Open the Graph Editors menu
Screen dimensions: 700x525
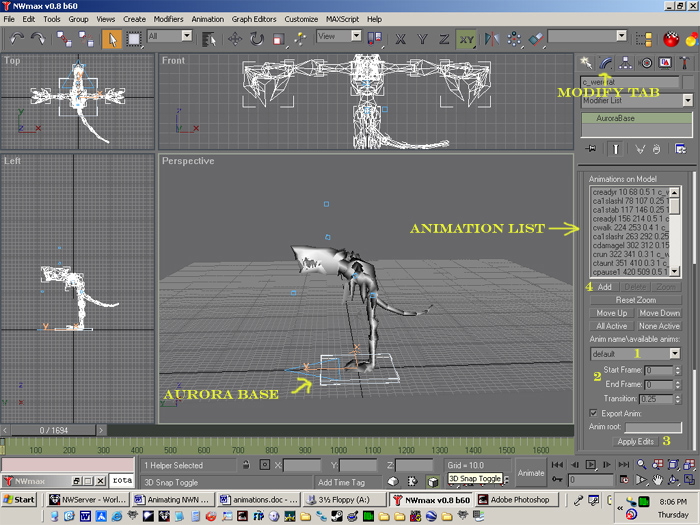(x=256, y=19)
